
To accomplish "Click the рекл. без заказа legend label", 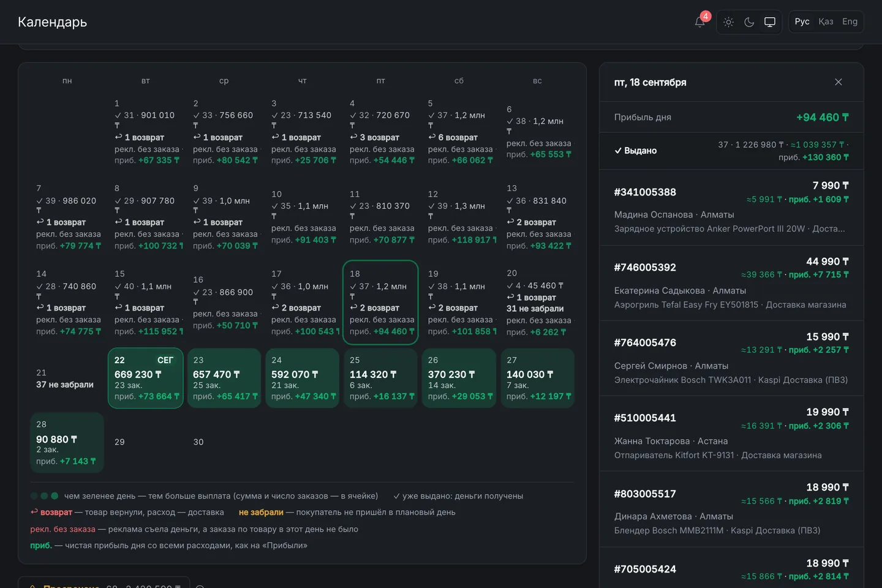I will point(63,529).
